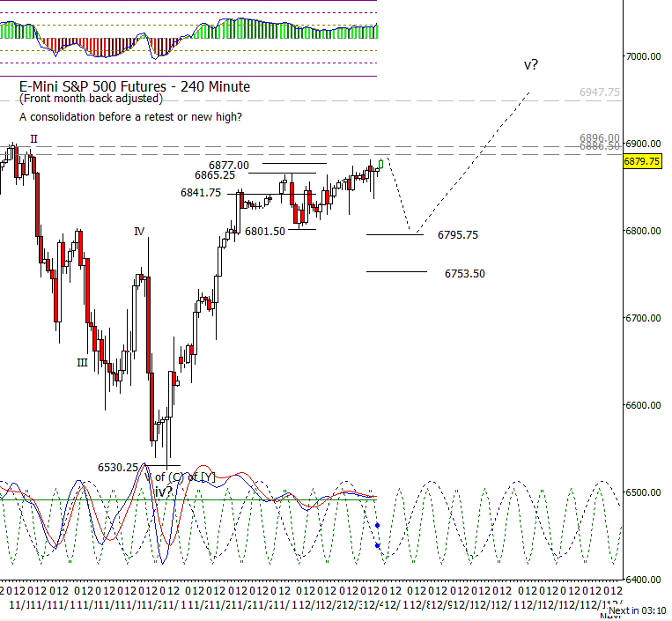Image resolution: width=672 pixels, height=621 pixels.
Task: Select the 6400.00 price axis tick
Action: coord(643,580)
